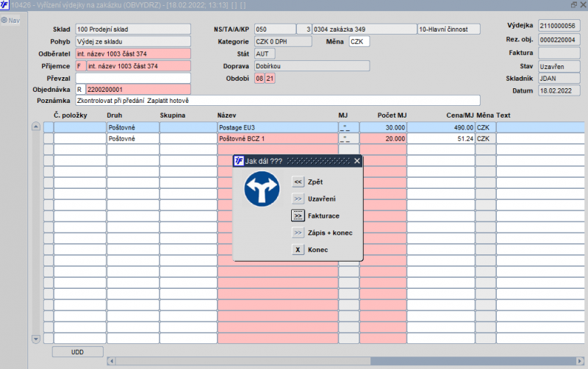Image resolution: width=588 pixels, height=369 pixels.
Task: Click the Období month field '08'
Action: pyautogui.click(x=259, y=79)
